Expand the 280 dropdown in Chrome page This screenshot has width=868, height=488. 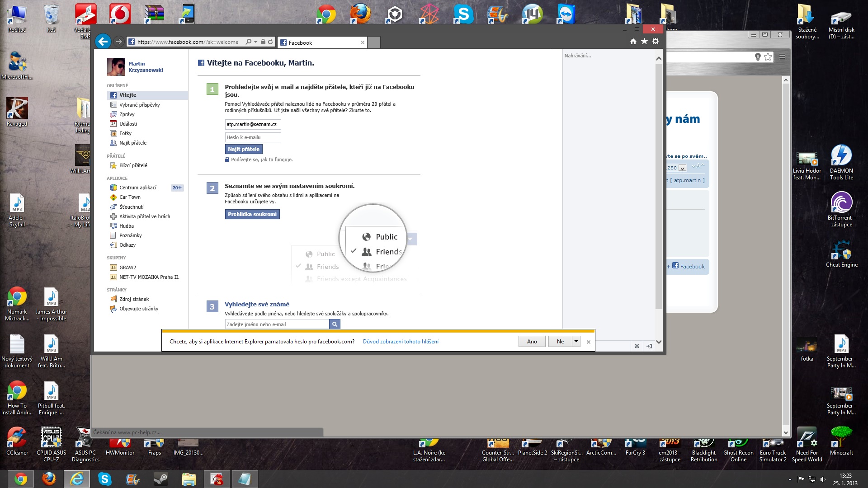coord(683,168)
